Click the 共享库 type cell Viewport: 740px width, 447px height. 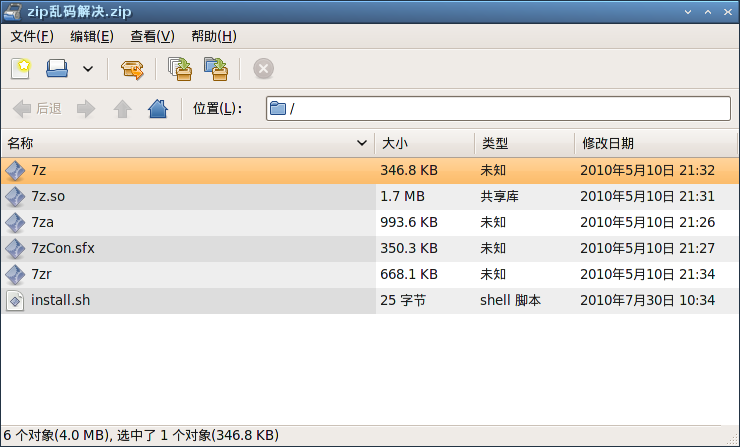[x=499, y=196]
